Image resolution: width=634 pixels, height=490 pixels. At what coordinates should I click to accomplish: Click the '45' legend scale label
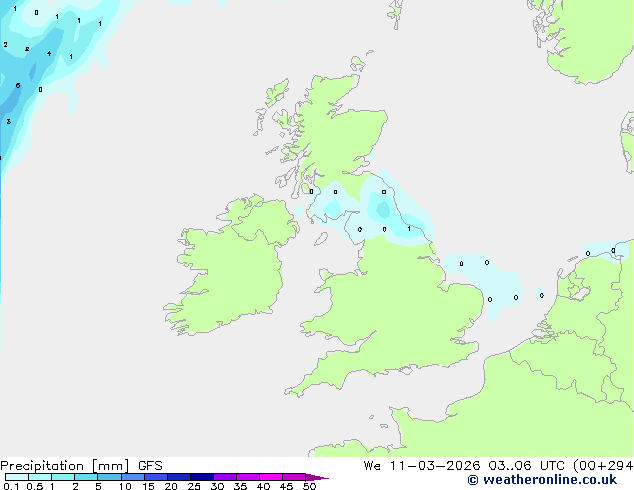tap(286, 486)
